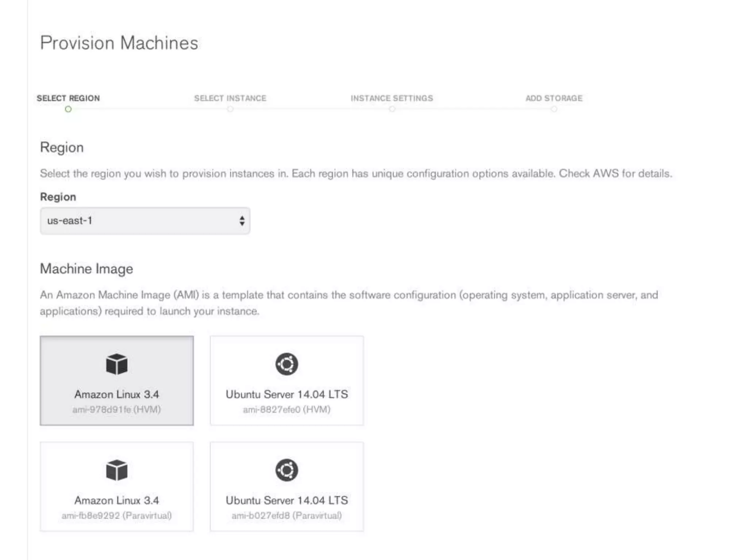The width and height of the screenshot is (747, 560).
Task: Click the Instance Settings step circle marker
Action: 392,109
